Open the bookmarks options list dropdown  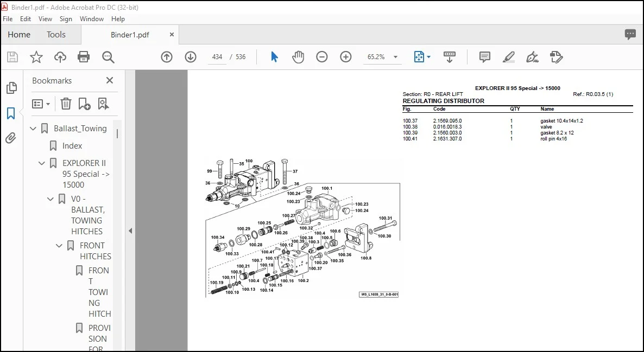41,104
